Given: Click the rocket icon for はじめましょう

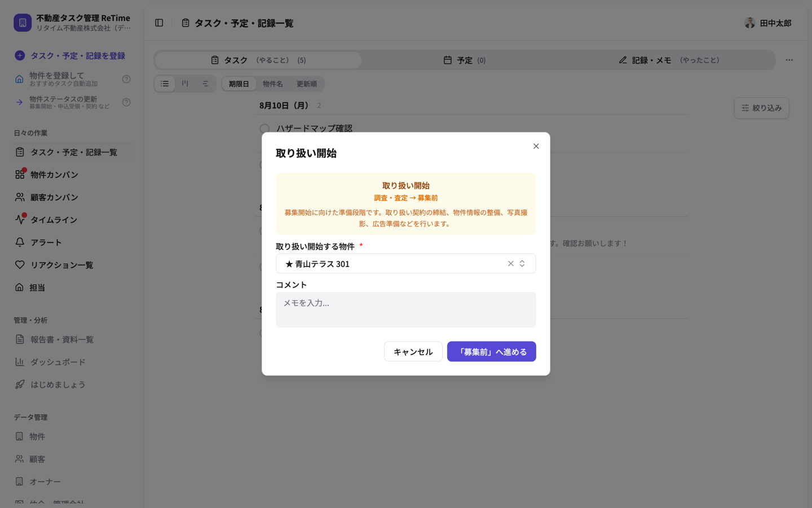Looking at the screenshot, I should click(x=20, y=384).
